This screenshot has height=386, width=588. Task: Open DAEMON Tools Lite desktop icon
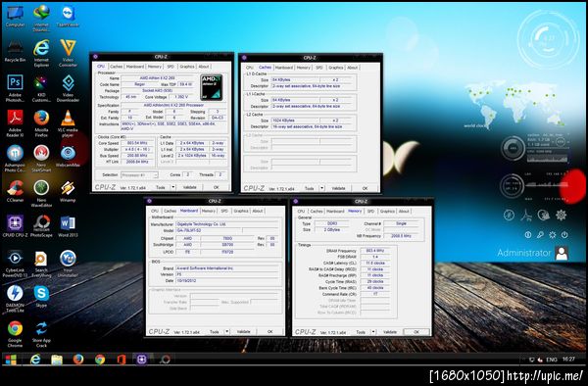(x=15, y=298)
